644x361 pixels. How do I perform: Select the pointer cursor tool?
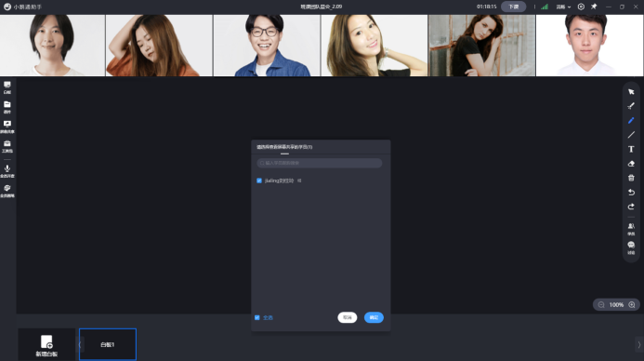click(631, 92)
